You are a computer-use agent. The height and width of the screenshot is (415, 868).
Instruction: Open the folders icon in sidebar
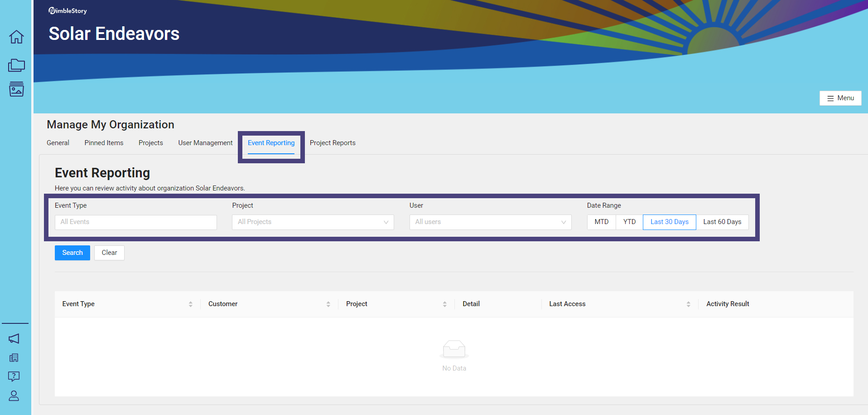pyautogui.click(x=16, y=65)
